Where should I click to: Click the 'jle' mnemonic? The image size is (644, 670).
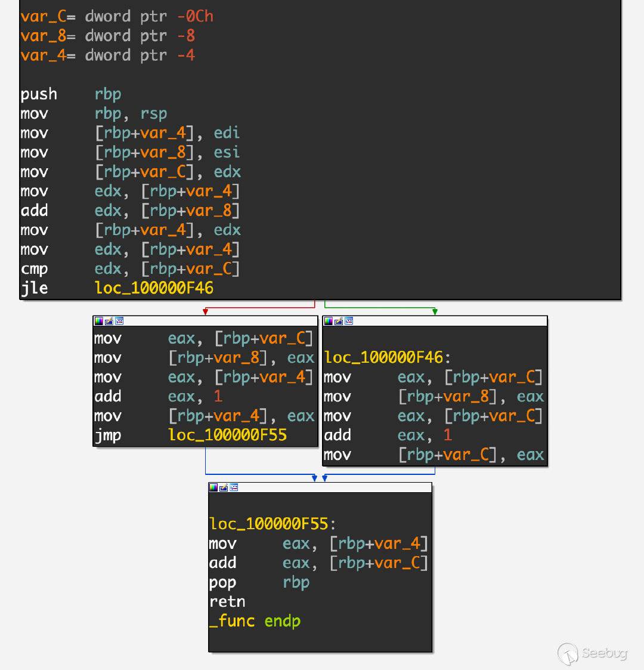tap(34, 288)
